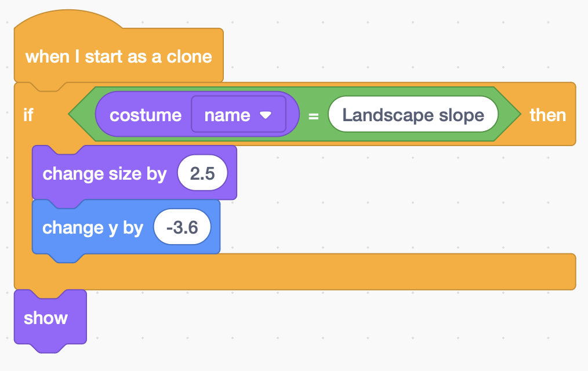The image size is (588, 371).
Task: Click empty workspace right of the show block
Action: tap(290, 325)
